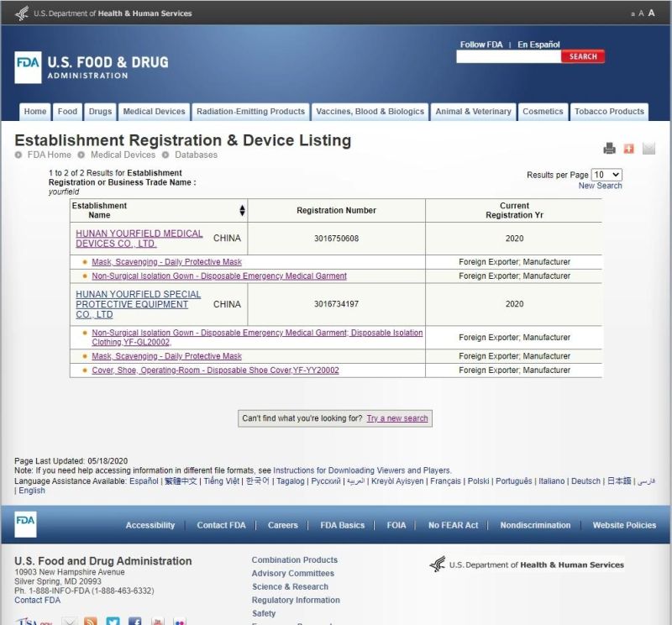Open the Nondiscrimination footer link

(x=535, y=525)
